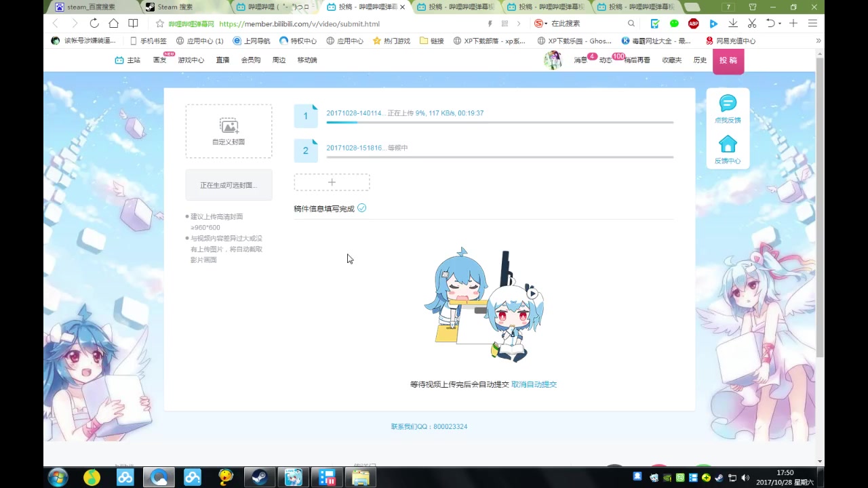Click the volume speaker tray icon

tap(745, 478)
